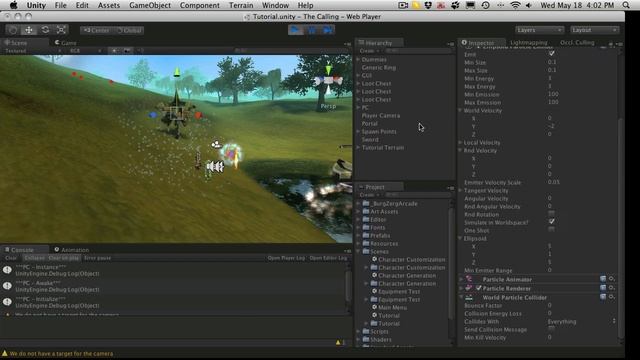The height and width of the screenshot is (360, 640).
Task: Open the Layout dropdown
Action: (x=594, y=30)
